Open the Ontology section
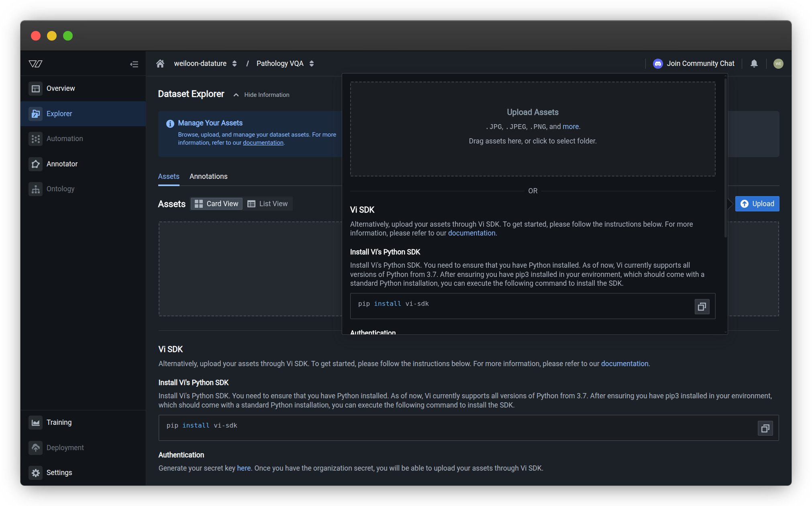The image size is (812, 506). 60,188
